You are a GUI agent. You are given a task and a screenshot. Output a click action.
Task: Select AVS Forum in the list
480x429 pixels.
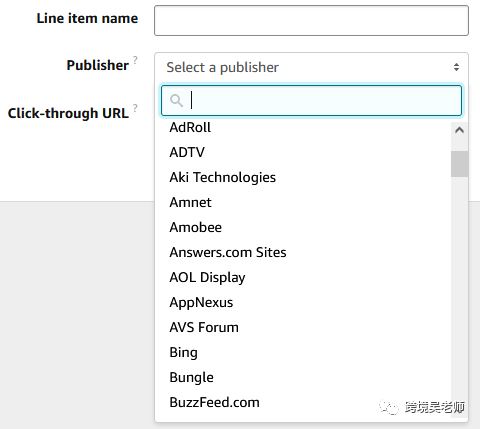[303, 327]
